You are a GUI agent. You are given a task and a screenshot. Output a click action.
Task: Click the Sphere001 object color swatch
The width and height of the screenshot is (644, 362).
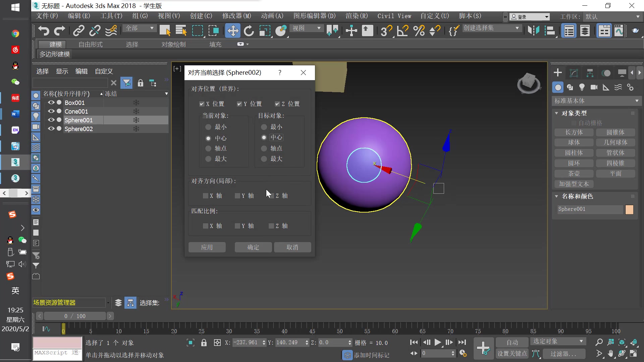629,209
